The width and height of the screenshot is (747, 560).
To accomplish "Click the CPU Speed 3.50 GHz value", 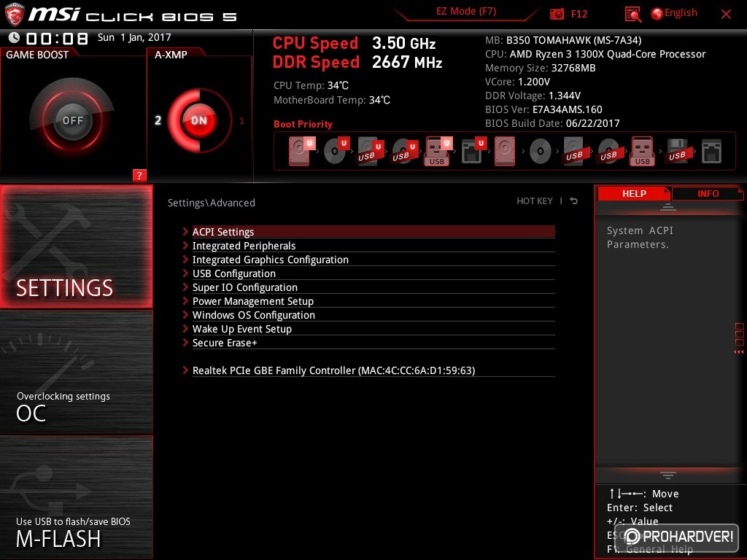I will pyautogui.click(x=404, y=43).
